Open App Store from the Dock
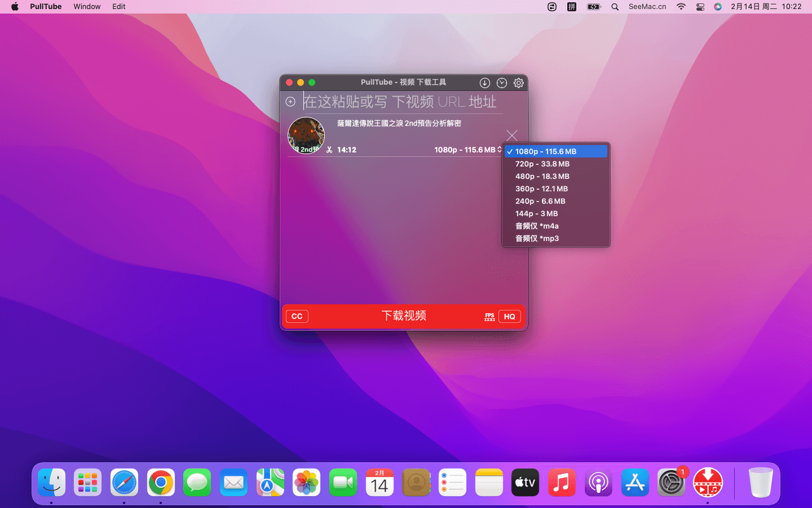Screen dimensions: 812x508 click(x=635, y=483)
